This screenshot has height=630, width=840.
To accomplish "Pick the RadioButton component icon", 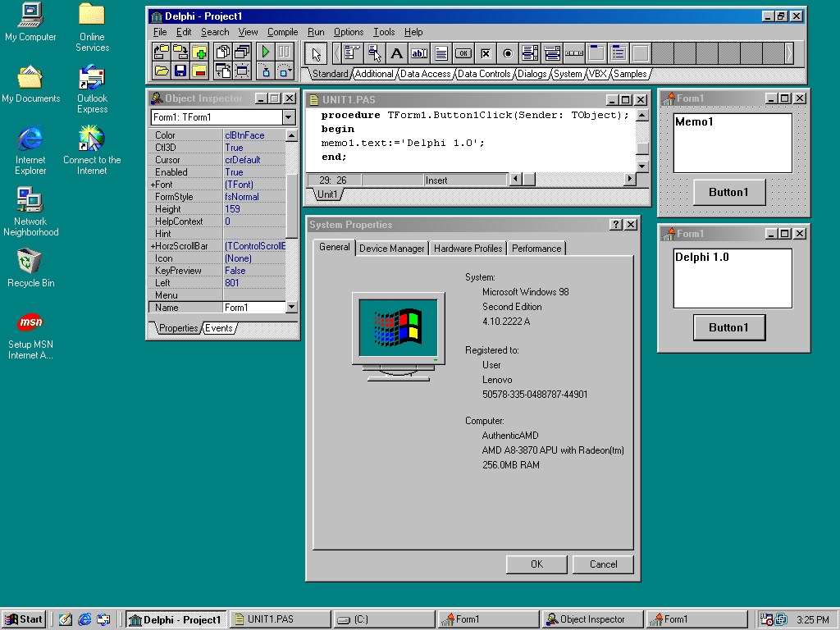I will pyautogui.click(x=508, y=53).
